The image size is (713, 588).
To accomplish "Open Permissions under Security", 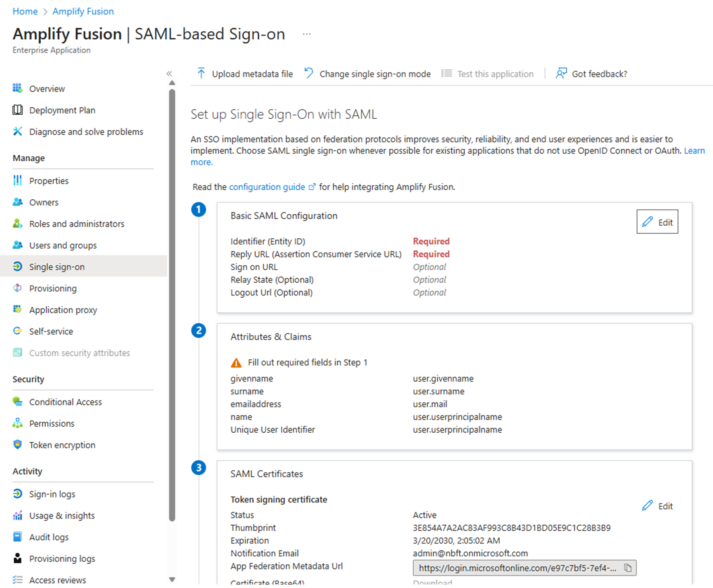I will (52, 423).
